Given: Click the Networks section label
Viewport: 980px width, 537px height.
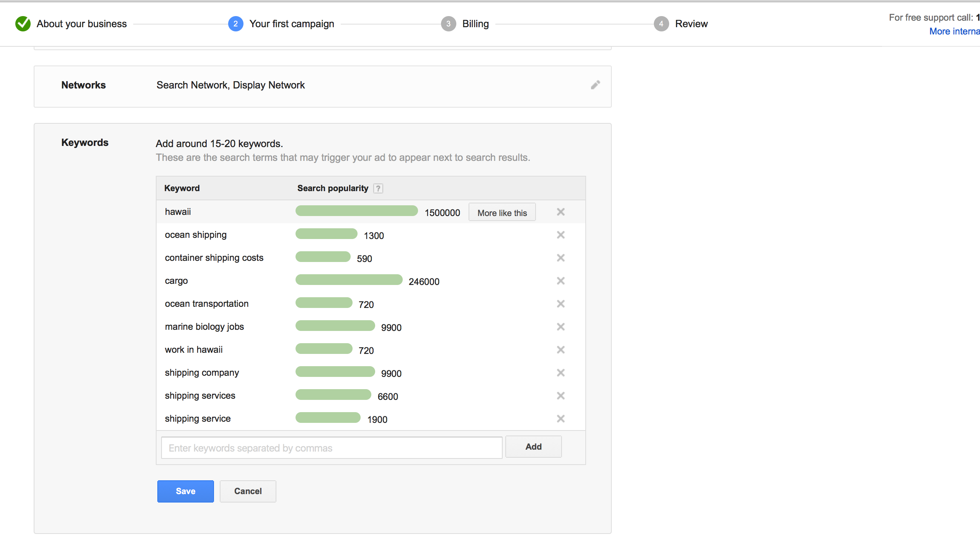Looking at the screenshot, I should click(x=83, y=85).
